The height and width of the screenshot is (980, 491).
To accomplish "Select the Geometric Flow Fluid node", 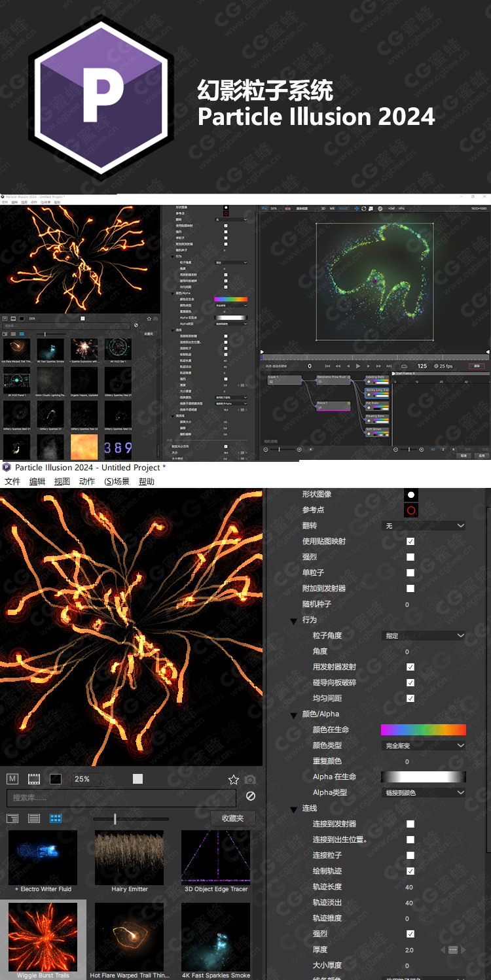I will (x=334, y=380).
